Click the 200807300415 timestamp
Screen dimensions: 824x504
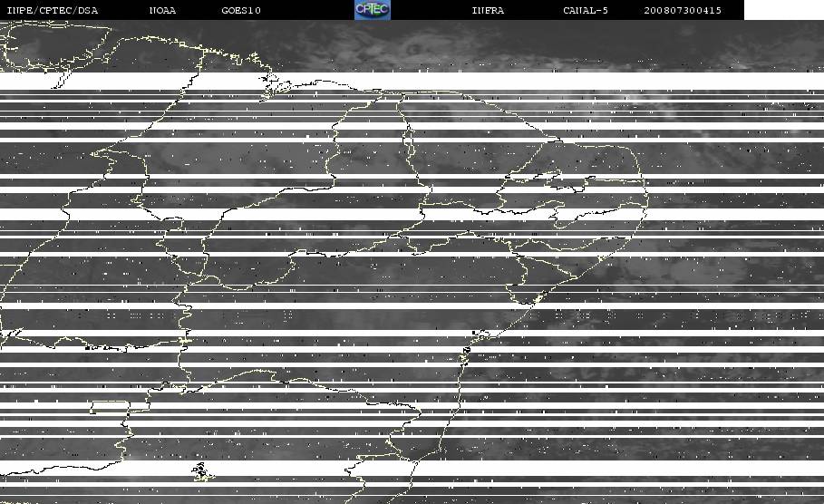(x=683, y=11)
